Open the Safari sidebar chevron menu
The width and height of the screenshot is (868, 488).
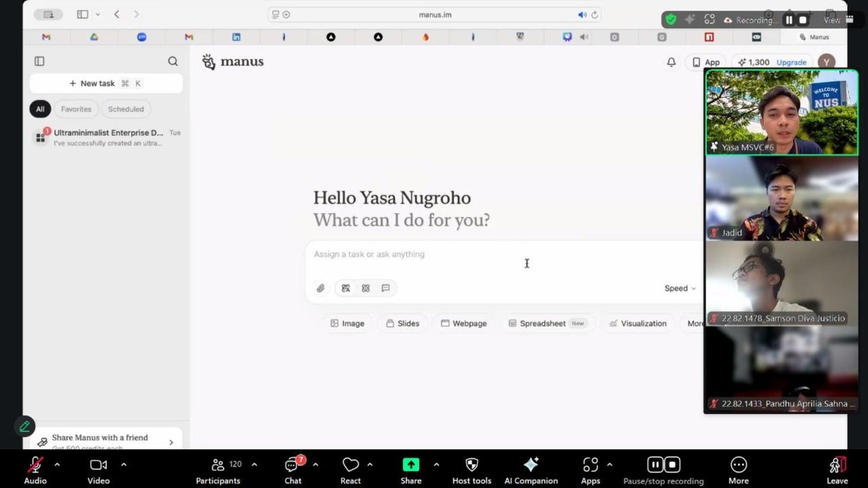tap(98, 15)
